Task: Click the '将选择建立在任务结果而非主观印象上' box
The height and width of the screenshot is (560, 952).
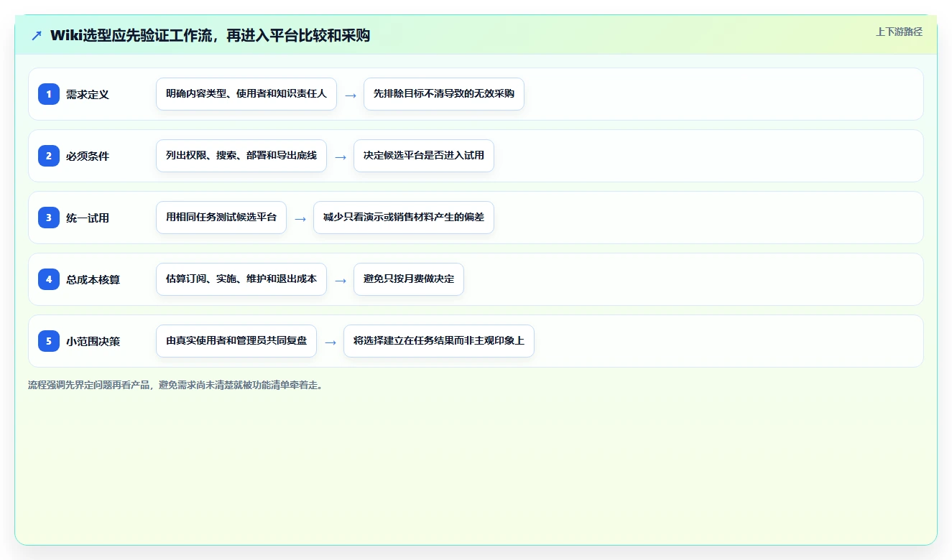Action: point(439,341)
